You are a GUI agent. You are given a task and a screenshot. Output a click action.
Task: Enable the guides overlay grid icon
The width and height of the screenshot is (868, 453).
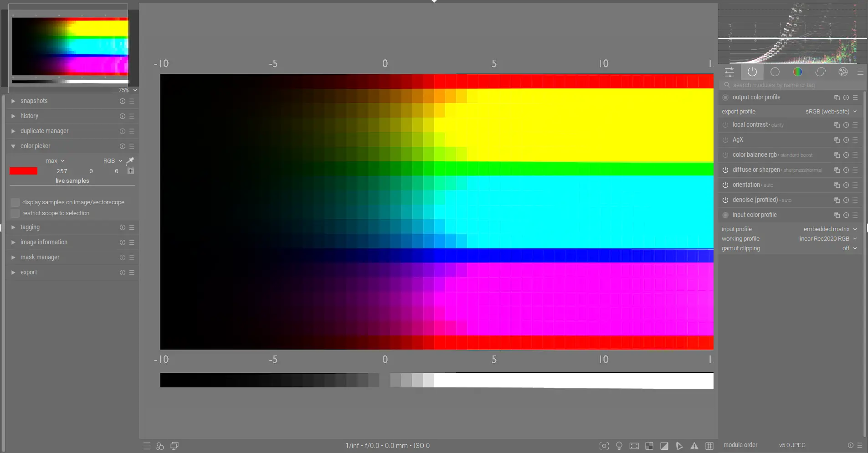tap(709, 446)
